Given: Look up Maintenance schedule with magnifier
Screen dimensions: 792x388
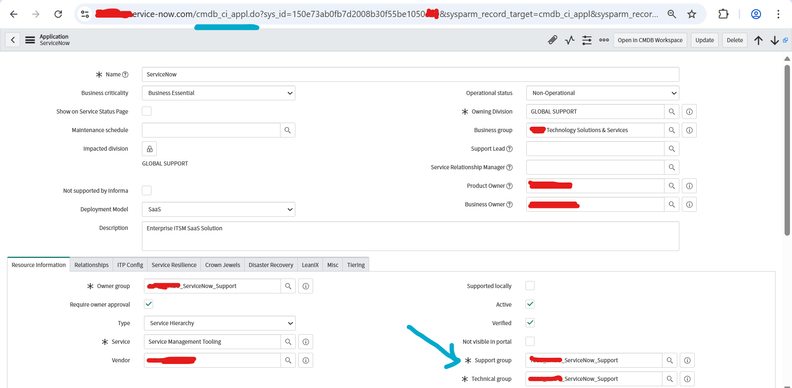Looking at the screenshot, I should click(287, 130).
